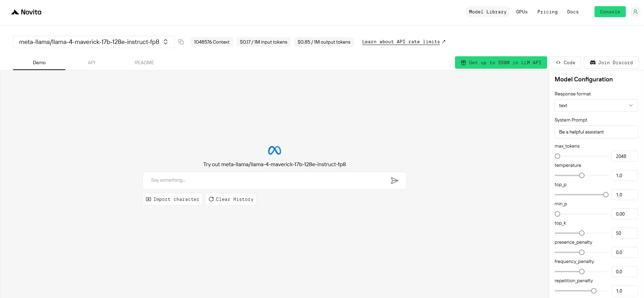Open the user account icon

coord(635,12)
